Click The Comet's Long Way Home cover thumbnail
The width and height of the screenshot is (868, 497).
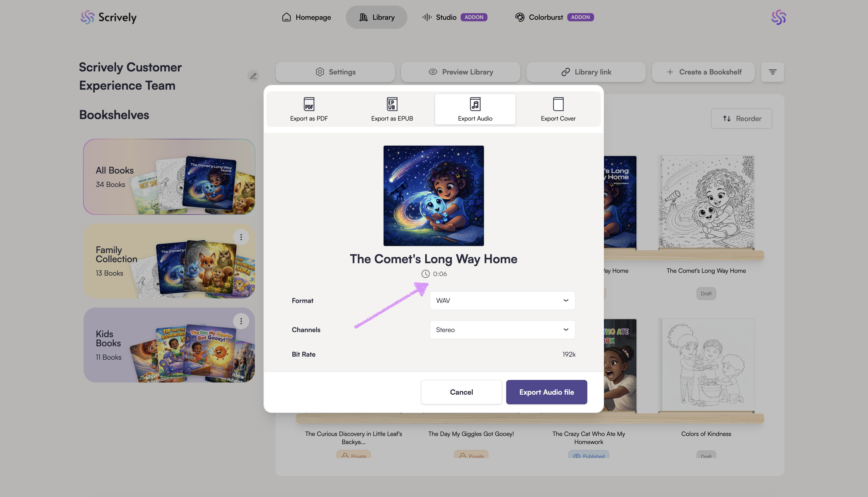click(x=433, y=196)
